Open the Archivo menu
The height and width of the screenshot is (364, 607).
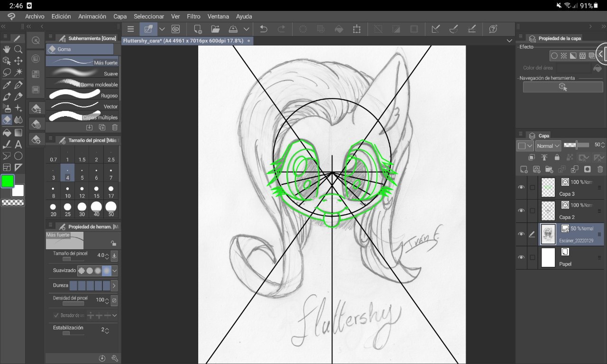pyautogui.click(x=35, y=16)
